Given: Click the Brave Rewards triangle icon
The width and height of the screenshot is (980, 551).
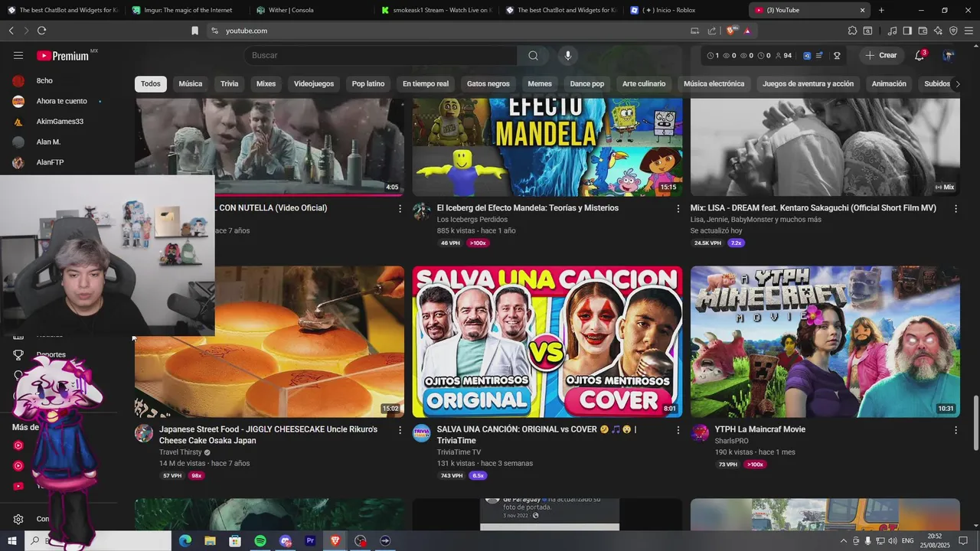Looking at the screenshot, I should coord(747,31).
